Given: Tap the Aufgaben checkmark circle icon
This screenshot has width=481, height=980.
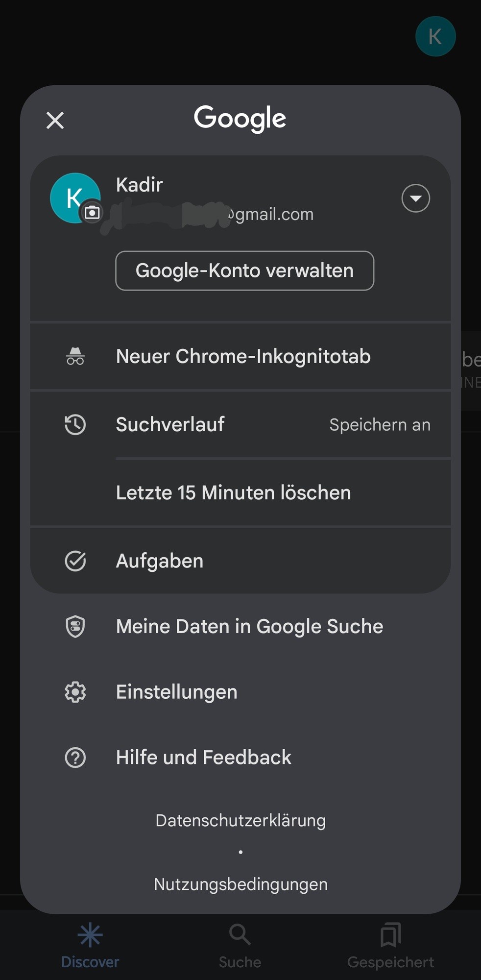Looking at the screenshot, I should (x=75, y=561).
